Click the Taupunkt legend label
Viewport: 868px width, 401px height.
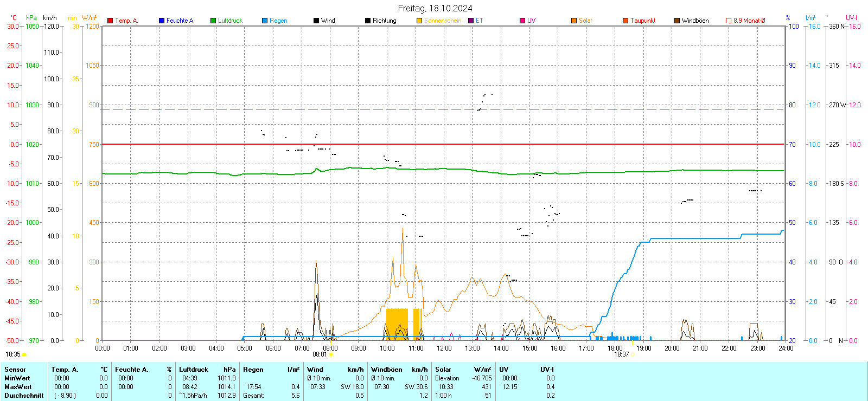pos(643,21)
